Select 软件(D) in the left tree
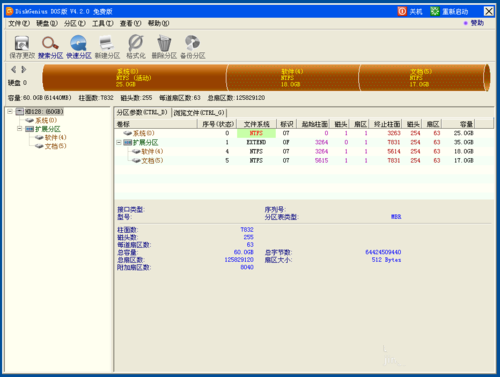The height and width of the screenshot is (377, 500). click(55, 137)
